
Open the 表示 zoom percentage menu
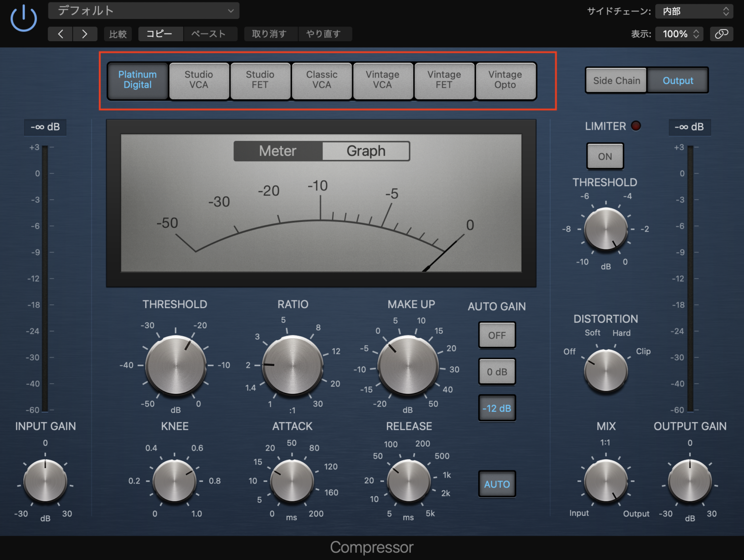679,34
